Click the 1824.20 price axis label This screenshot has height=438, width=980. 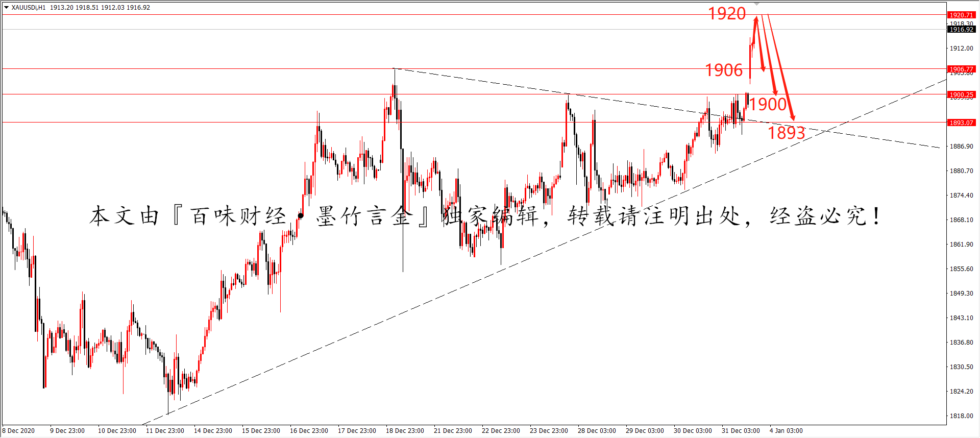point(961,392)
